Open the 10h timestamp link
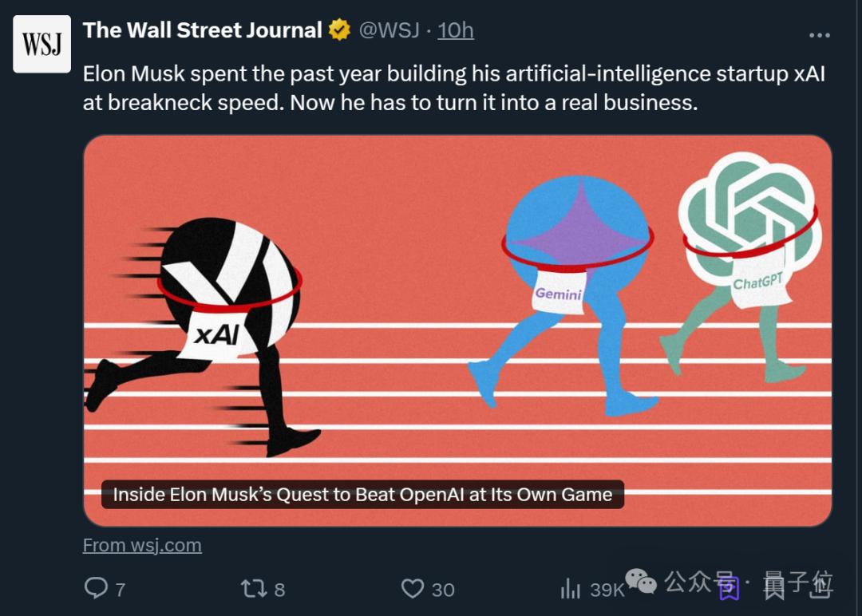Screen dimensions: 862x616 456,30
